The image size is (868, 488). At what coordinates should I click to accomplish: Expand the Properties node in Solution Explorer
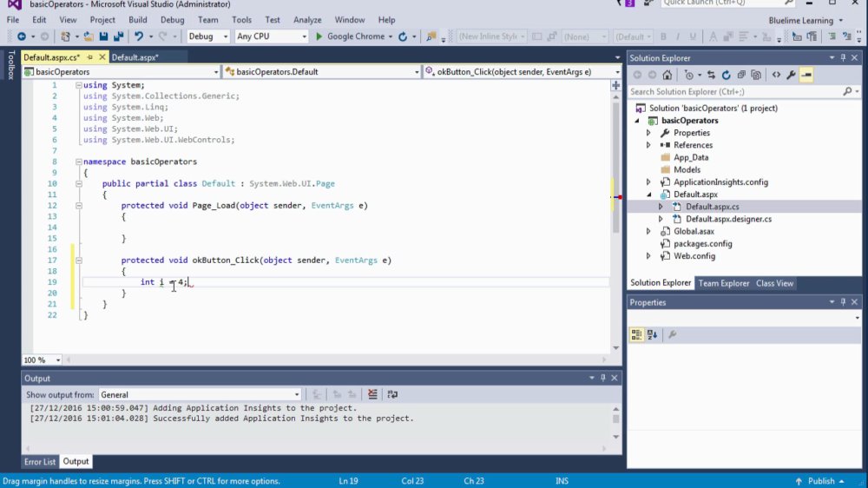(x=648, y=133)
